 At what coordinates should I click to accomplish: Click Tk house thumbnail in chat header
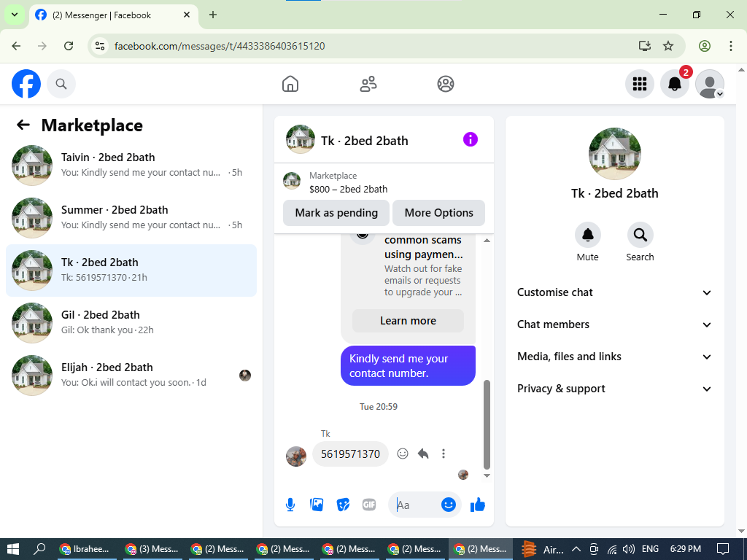point(300,139)
